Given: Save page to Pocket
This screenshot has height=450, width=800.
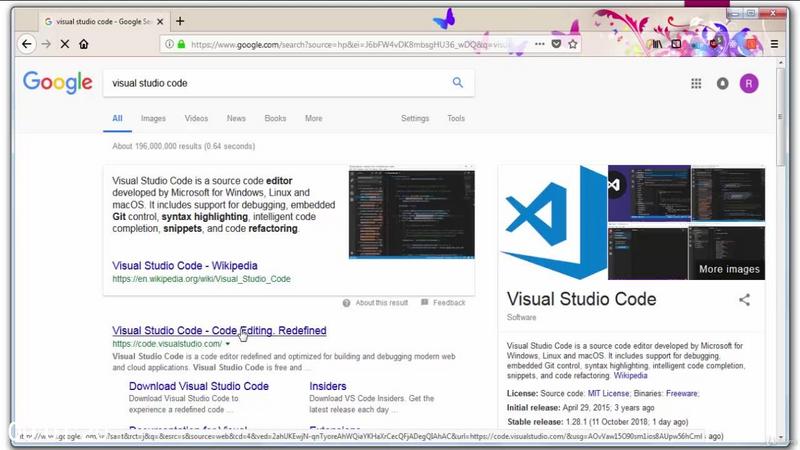Looking at the screenshot, I should [x=557, y=44].
